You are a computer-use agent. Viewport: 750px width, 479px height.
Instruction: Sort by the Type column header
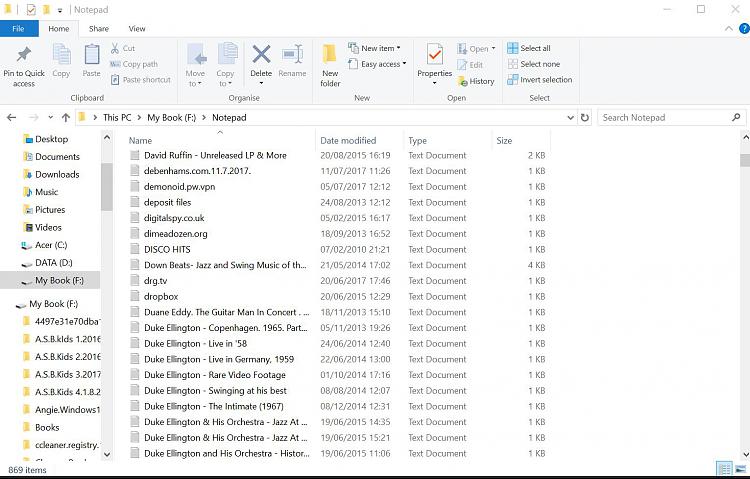(417, 141)
